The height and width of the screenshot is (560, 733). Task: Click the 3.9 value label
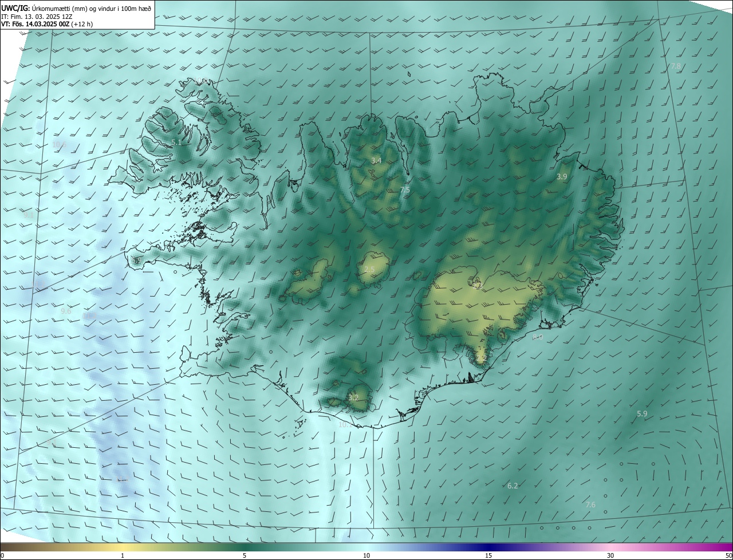pos(562,177)
